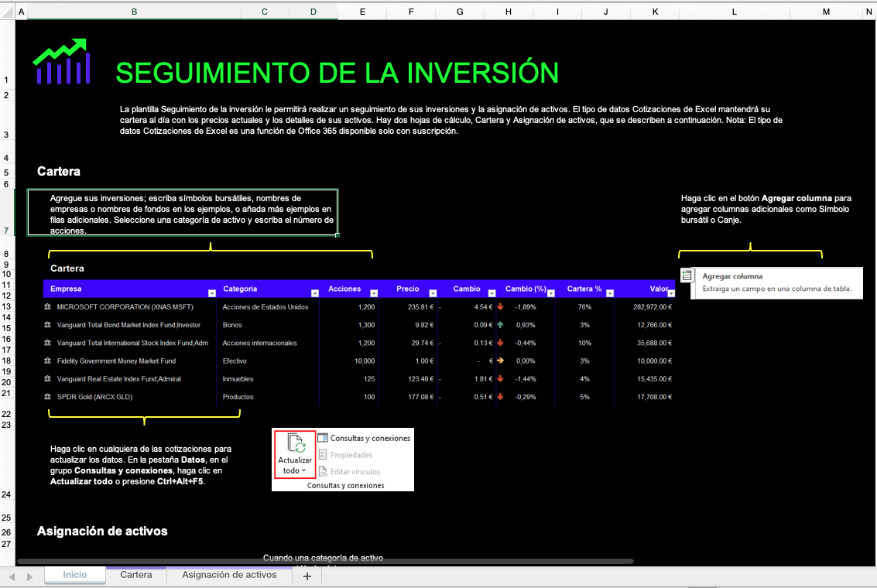The image size is (877, 588).
Task: Add a new sheet with the plus button
Action: pos(306,575)
